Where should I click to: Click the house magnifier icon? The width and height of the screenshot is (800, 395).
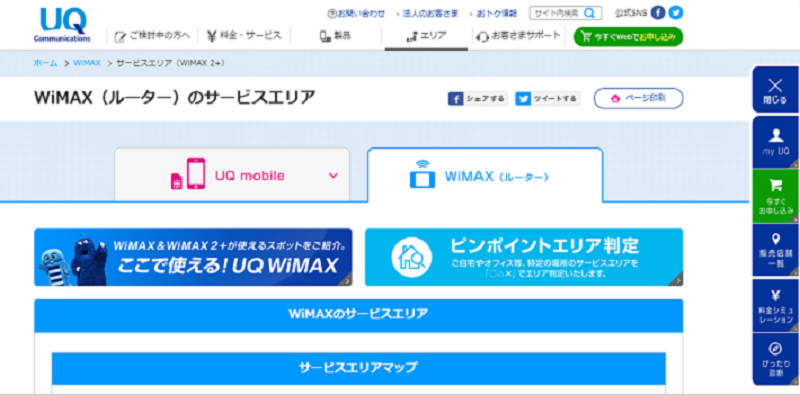click(x=412, y=257)
